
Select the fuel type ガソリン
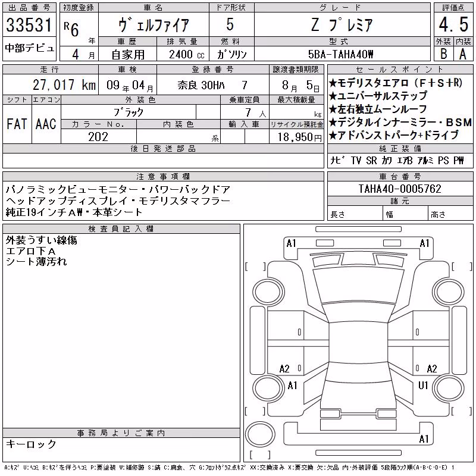coord(231,54)
